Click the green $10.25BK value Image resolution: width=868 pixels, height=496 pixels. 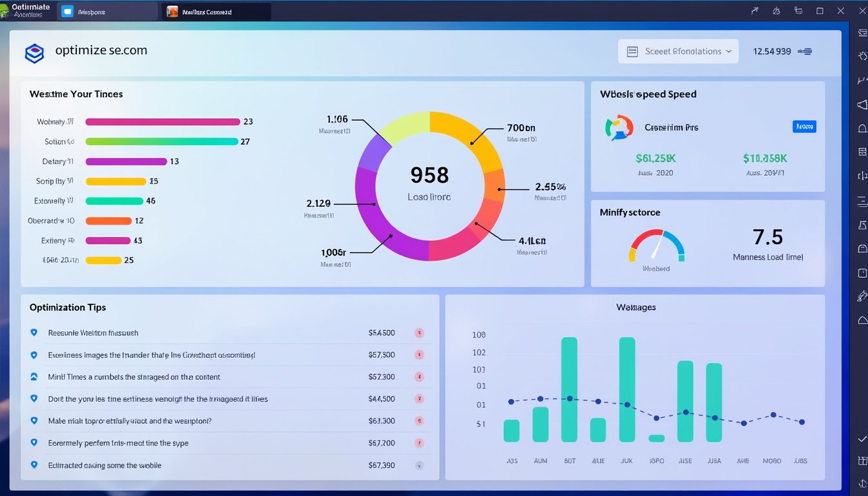pos(765,158)
